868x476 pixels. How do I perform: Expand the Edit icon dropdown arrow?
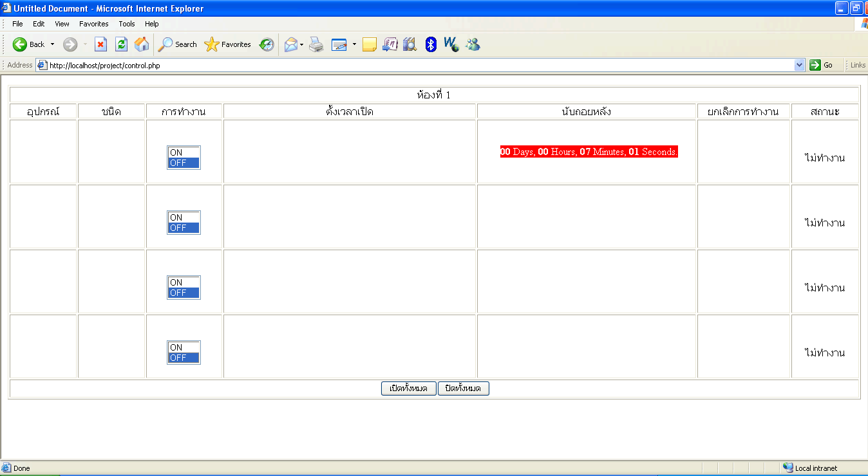(x=354, y=44)
